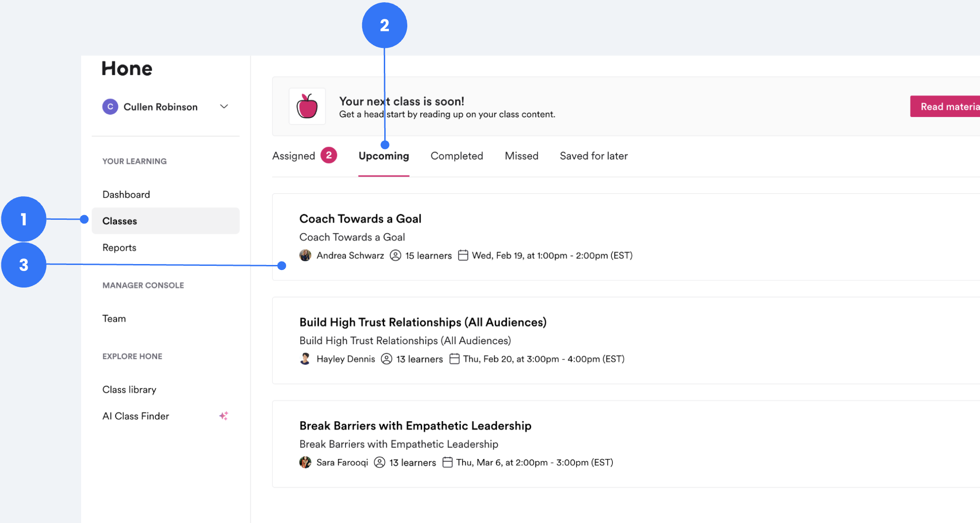980x523 pixels.
Task: Click Sara Farooqi's instructor avatar
Action: tap(305, 462)
